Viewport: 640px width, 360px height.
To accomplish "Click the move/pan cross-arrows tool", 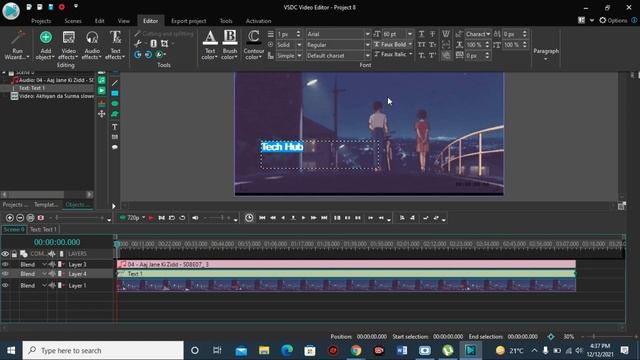I will (102, 114).
